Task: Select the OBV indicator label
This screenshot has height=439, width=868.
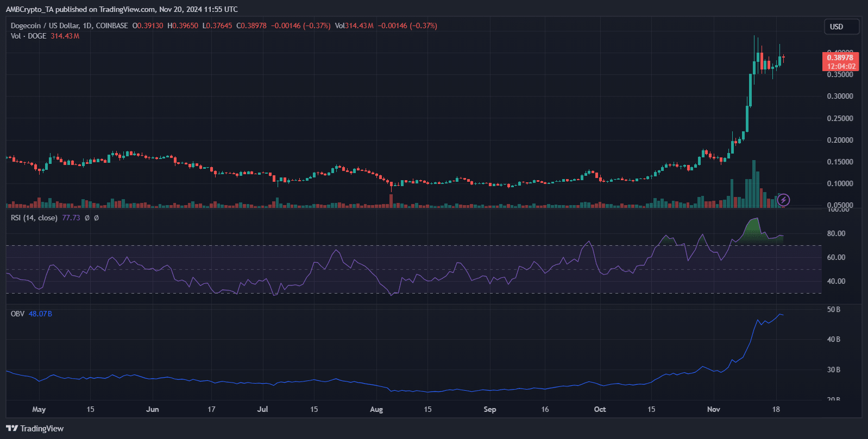Action: (x=17, y=314)
